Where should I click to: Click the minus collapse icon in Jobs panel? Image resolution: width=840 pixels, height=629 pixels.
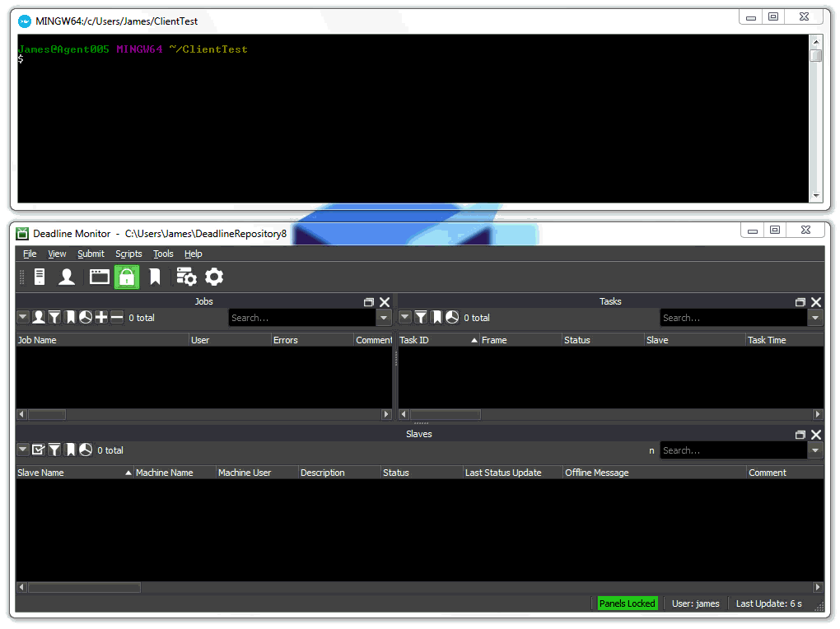pyautogui.click(x=117, y=318)
